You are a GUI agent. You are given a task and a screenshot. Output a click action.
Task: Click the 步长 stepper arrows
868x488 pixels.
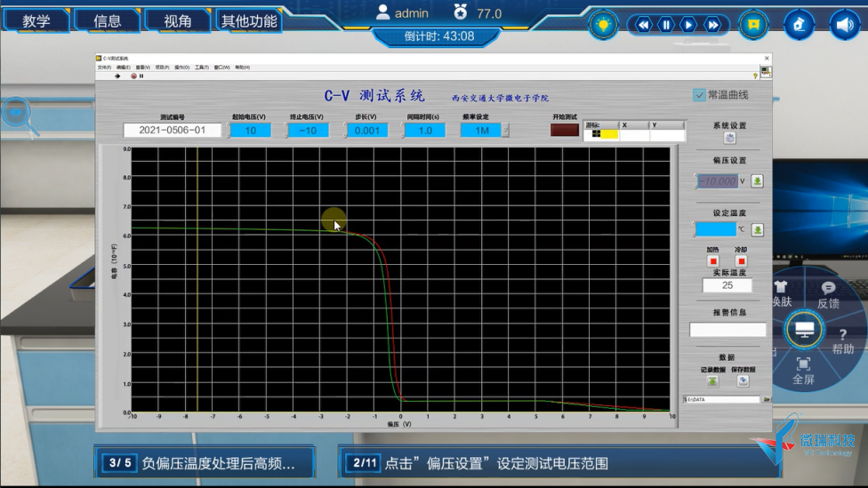point(345,131)
